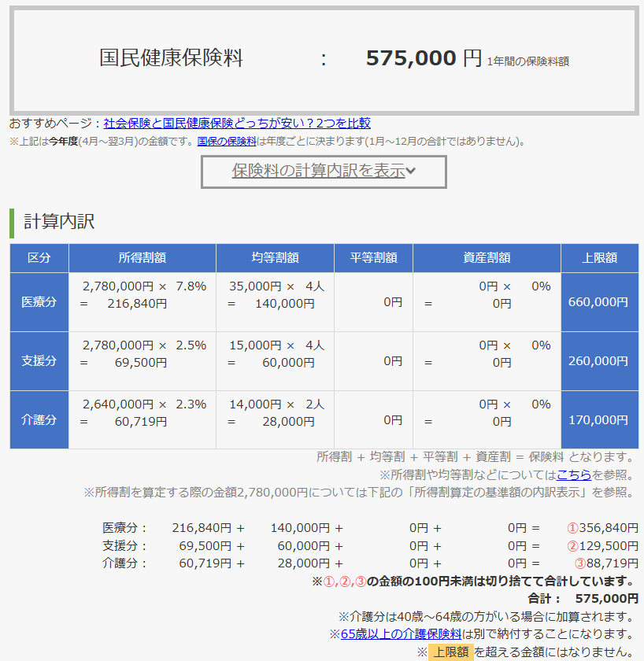Click the 支援分 row header
The image size is (644, 661).
[39, 361]
